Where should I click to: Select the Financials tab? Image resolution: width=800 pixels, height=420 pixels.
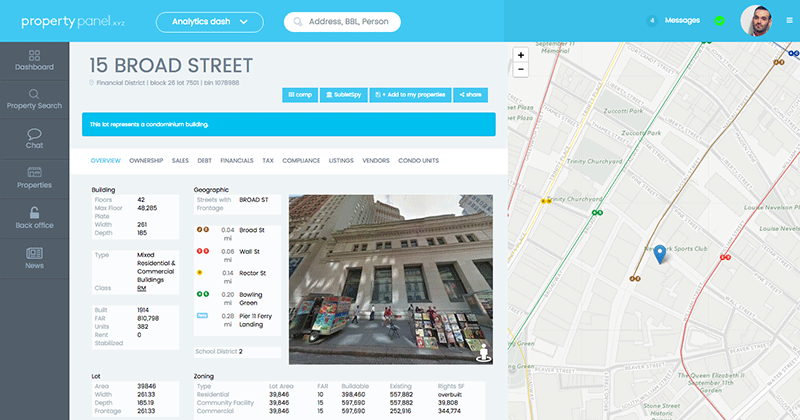coord(236,160)
